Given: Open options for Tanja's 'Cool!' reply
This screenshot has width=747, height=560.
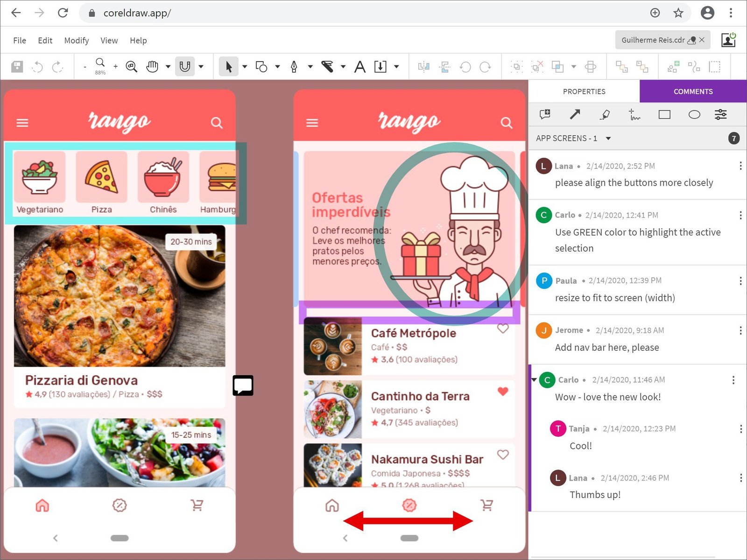Looking at the screenshot, I should [x=740, y=428].
